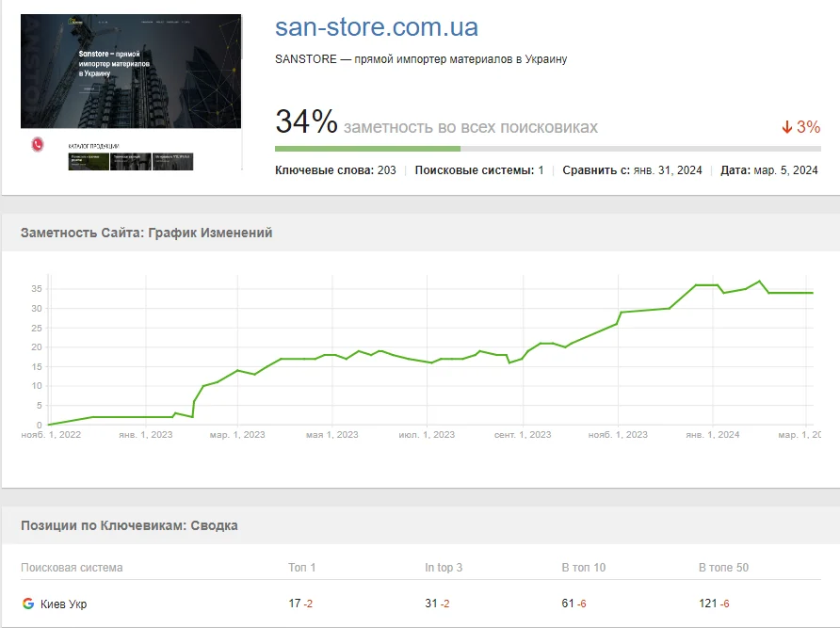Click the red down arrow by 3%
Viewport: 840px width, 628px height.
pyautogui.click(x=787, y=127)
